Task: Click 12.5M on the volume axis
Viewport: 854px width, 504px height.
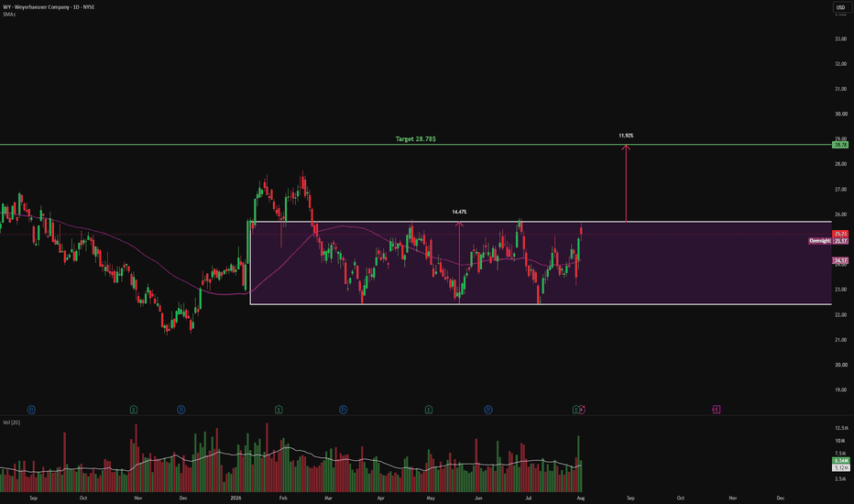Action: [841, 428]
